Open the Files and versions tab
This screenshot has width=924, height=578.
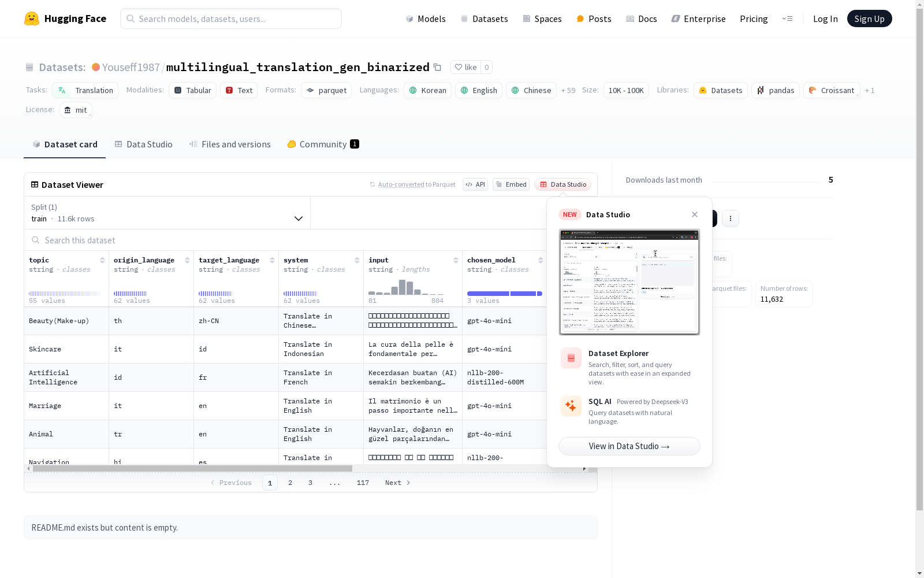[230, 144]
